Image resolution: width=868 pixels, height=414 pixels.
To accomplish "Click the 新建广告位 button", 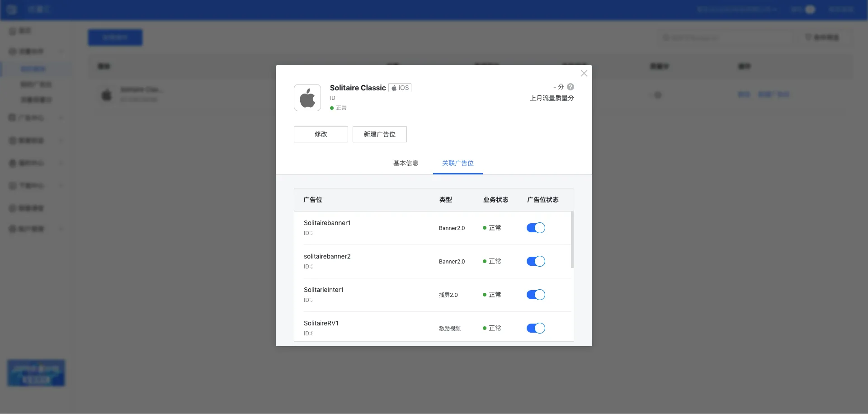I will pyautogui.click(x=380, y=134).
